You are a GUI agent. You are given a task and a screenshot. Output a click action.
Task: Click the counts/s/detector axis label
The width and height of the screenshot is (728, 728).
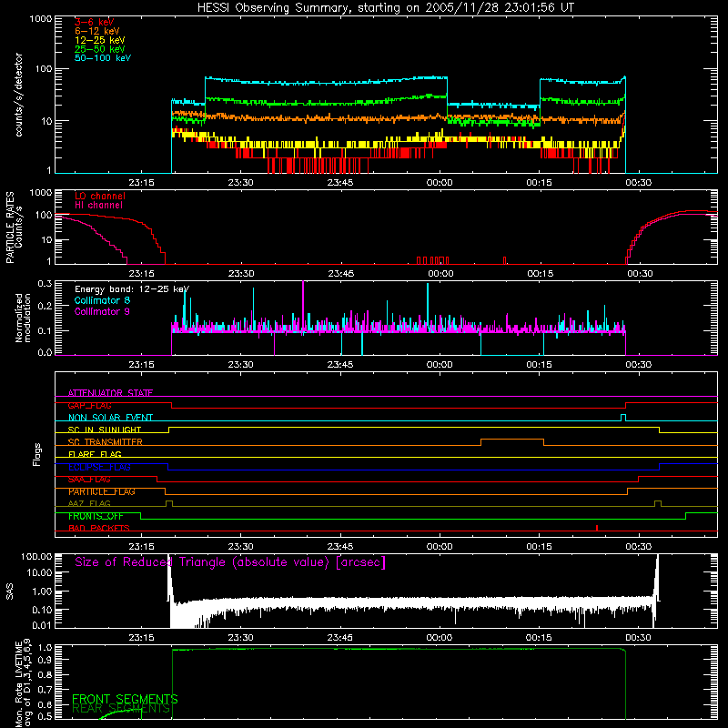coord(19,95)
